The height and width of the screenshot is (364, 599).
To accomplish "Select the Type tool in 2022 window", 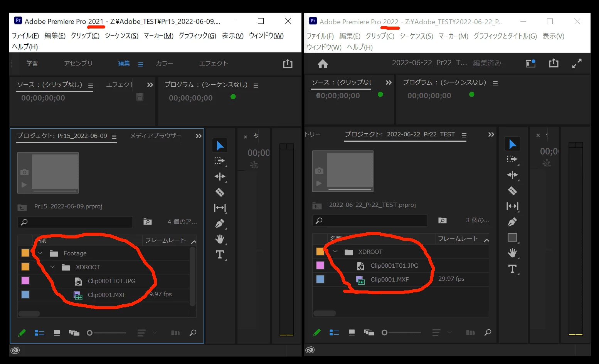I will [512, 269].
